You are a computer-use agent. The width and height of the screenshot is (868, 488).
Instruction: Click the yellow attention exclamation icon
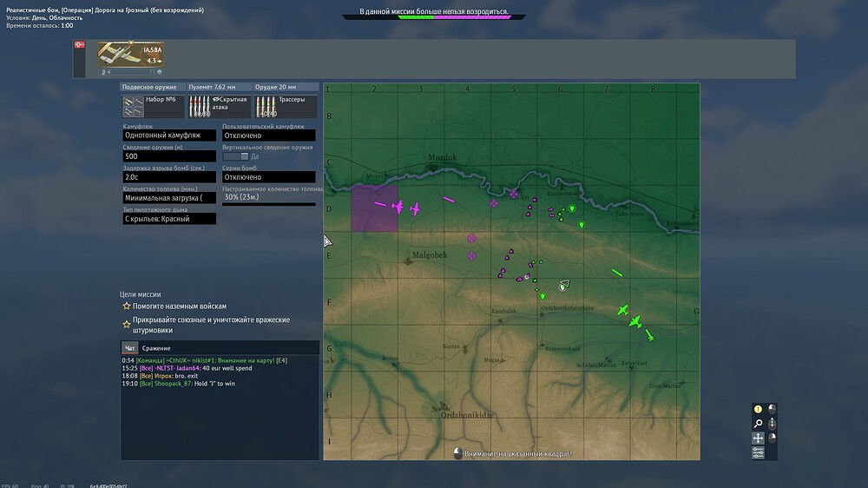tap(758, 409)
